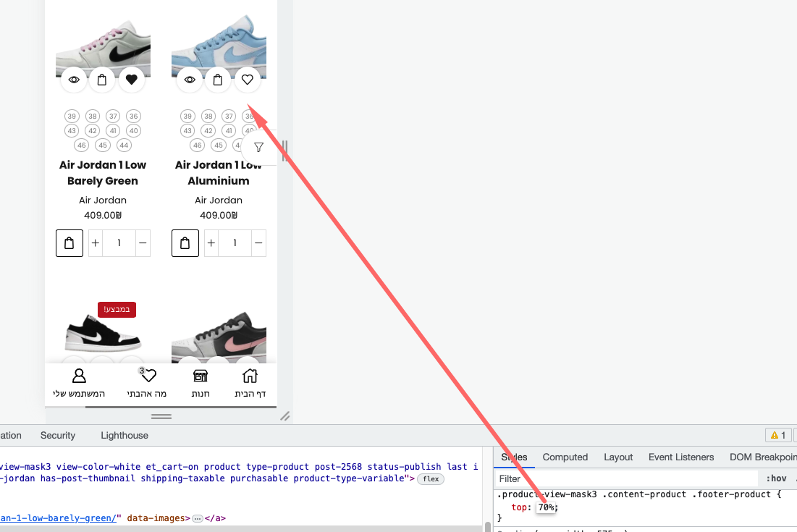
Task: Select size 40 for Barely Green
Action: tap(134, 131)
